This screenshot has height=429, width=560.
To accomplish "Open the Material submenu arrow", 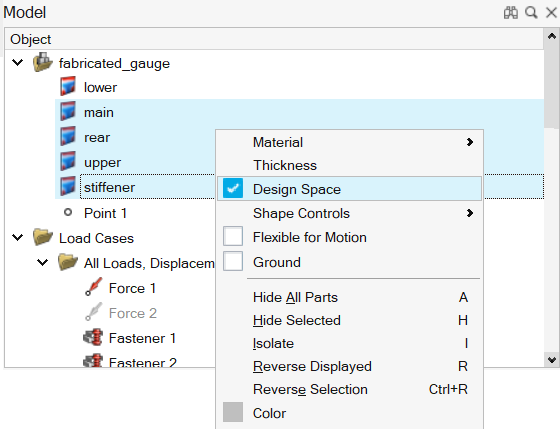I will (470, 142).
